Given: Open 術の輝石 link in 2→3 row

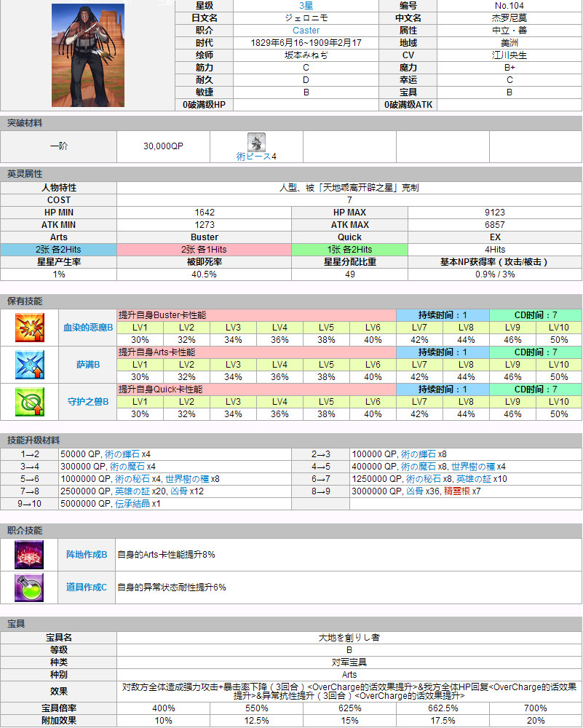Looking at the screenshot, I should click(419, 454).
